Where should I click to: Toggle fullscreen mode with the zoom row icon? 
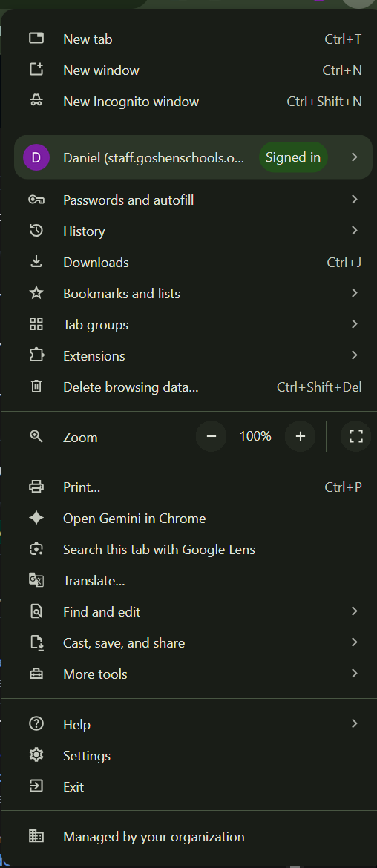(x=356, y=436)
